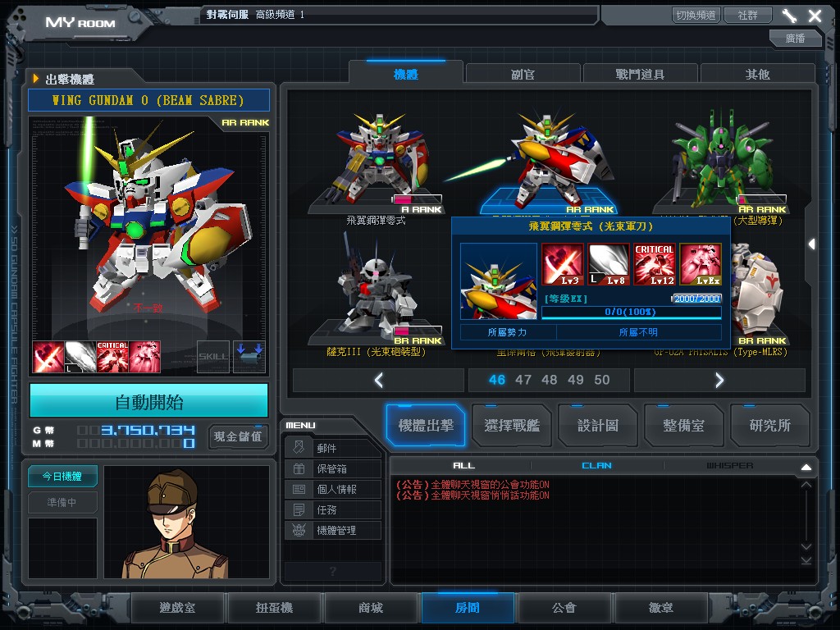Show the ALL chat tab

point(464,466)
